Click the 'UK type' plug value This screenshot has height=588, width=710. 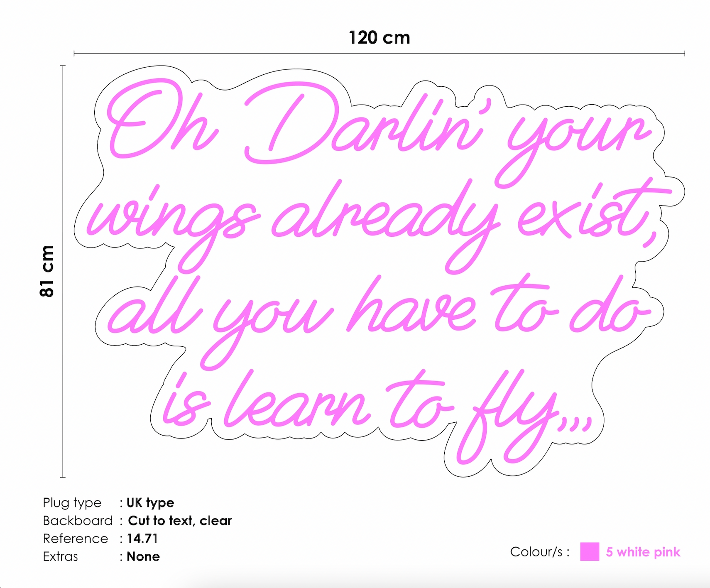coord(150,503)
